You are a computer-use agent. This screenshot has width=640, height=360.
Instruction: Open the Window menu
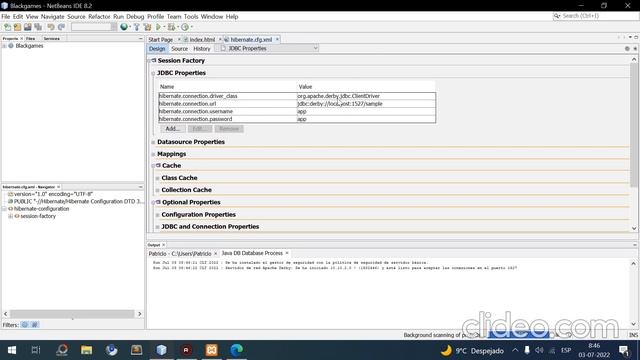coord(212,16)
